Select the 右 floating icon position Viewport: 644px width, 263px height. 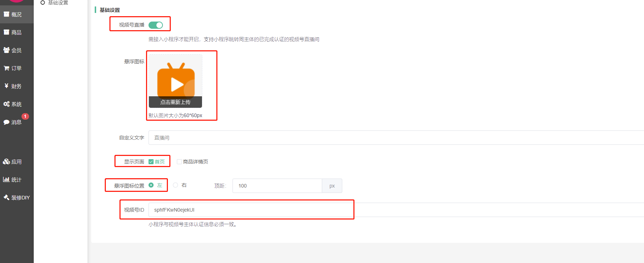click(175, 185)
